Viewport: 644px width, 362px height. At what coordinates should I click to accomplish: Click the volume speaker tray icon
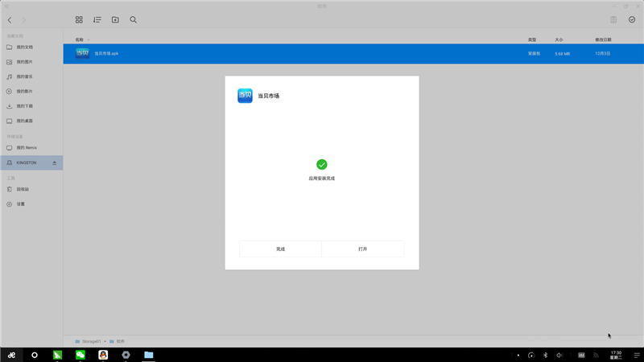pyautogui.click(x=559, y=356)
